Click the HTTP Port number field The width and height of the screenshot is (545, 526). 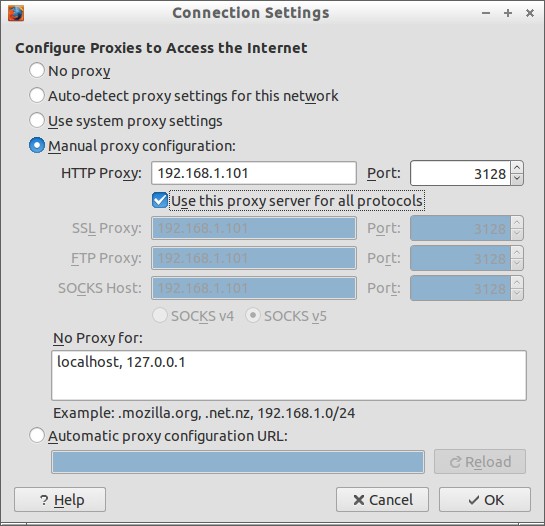(x=461, y=173)
